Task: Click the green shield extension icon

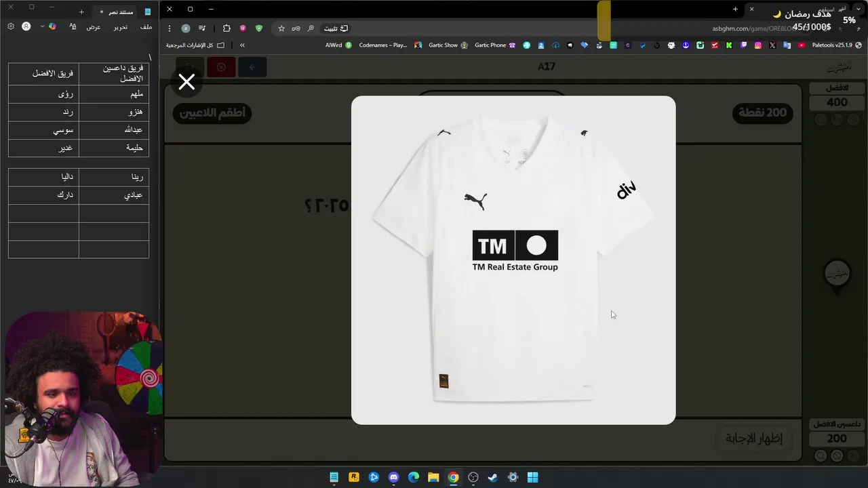Action: click(259, 28)
